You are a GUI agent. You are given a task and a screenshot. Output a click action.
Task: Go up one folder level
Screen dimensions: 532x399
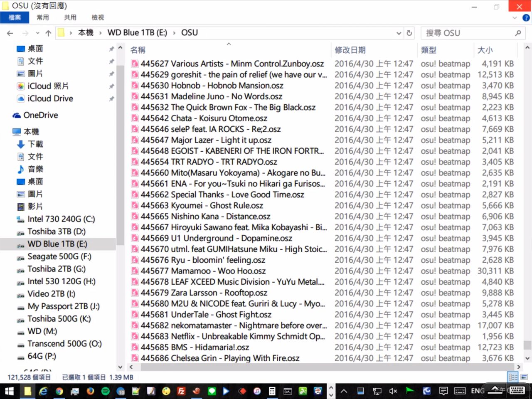click(x=48, y=33)
